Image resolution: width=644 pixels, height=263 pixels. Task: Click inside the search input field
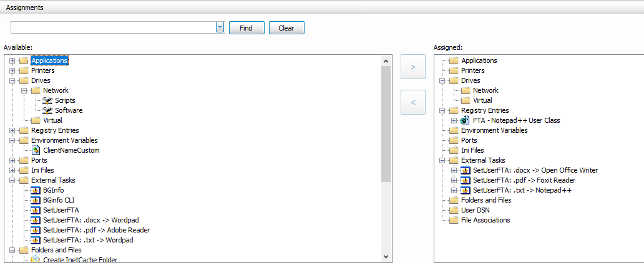[x=114, y=27]
